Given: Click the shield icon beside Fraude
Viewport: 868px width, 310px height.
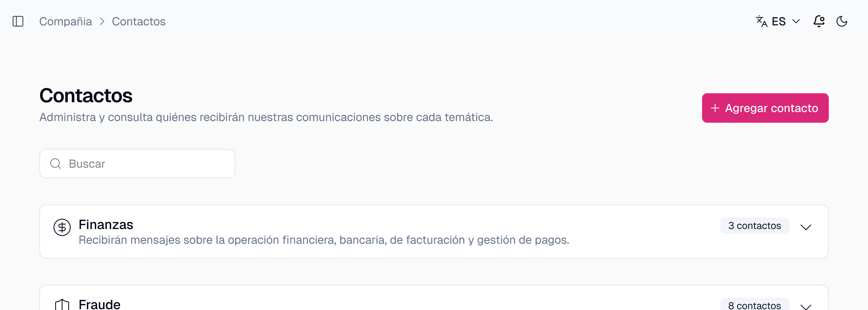Looking at the screenshot, I should pos(62,305).
